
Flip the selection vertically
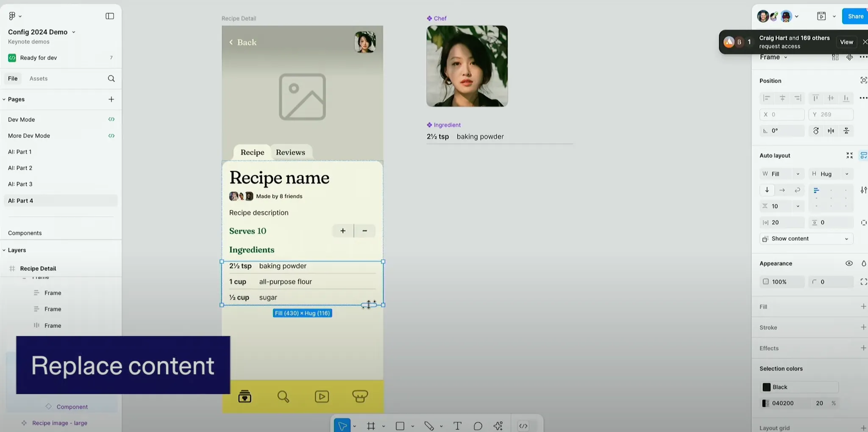846,131
